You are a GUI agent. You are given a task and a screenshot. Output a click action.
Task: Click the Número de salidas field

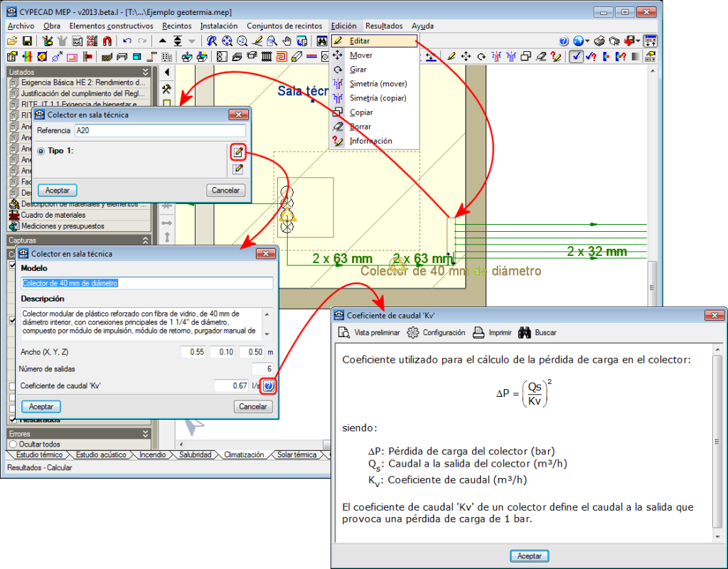coord(262,368)
